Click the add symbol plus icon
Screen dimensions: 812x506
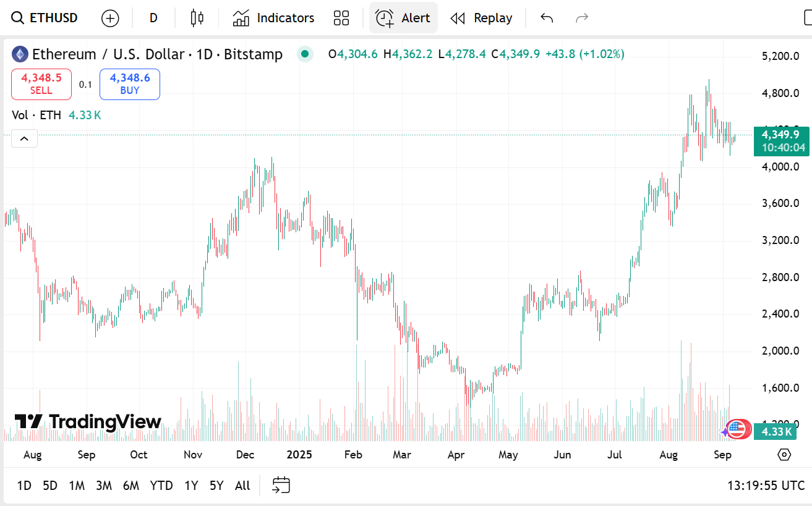(x=110, y=19)
